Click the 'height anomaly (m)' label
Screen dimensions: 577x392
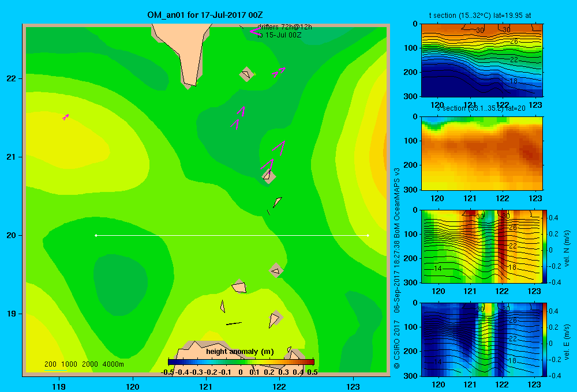pos(240,352)
